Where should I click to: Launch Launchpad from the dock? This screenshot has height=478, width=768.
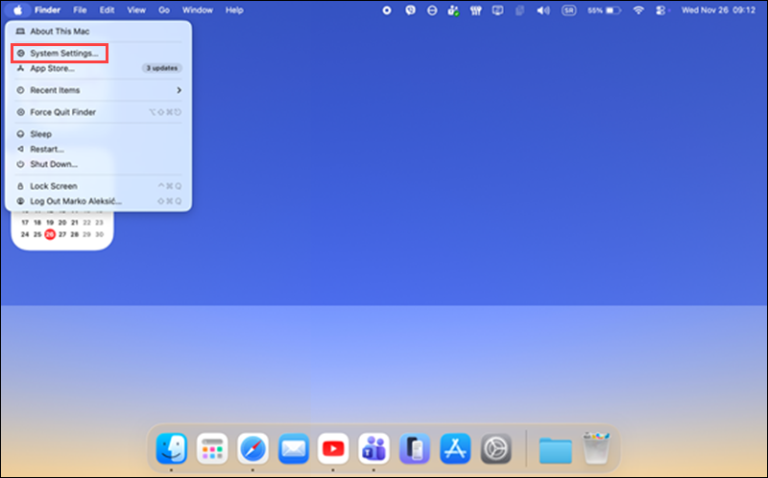pos(212,449)
